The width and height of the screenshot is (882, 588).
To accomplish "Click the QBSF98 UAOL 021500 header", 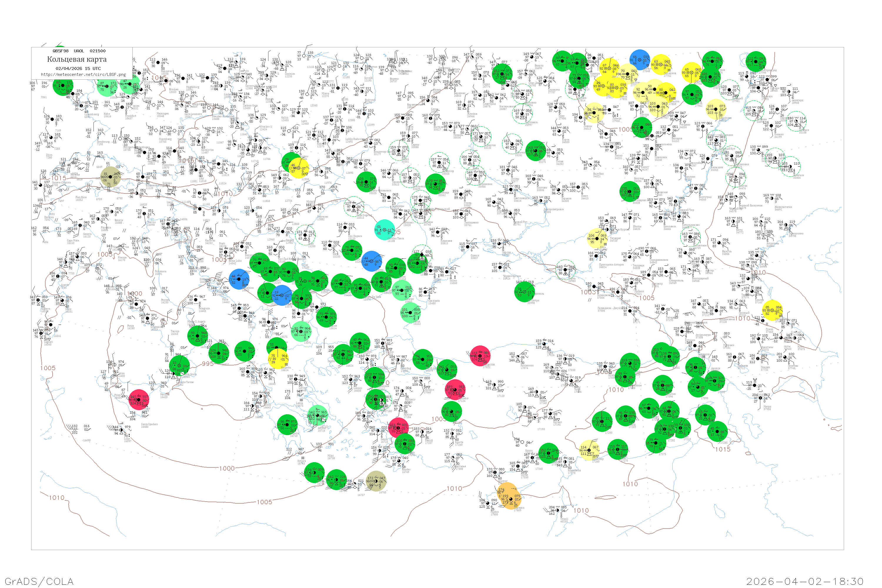I will pos(79,51).
